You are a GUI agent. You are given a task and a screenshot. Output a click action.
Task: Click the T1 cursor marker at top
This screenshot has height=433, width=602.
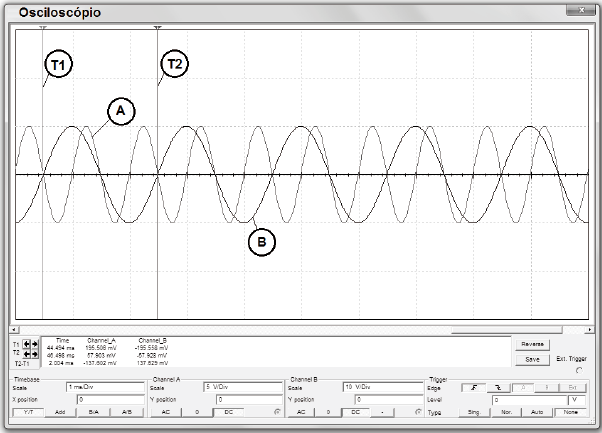[42, 27]
